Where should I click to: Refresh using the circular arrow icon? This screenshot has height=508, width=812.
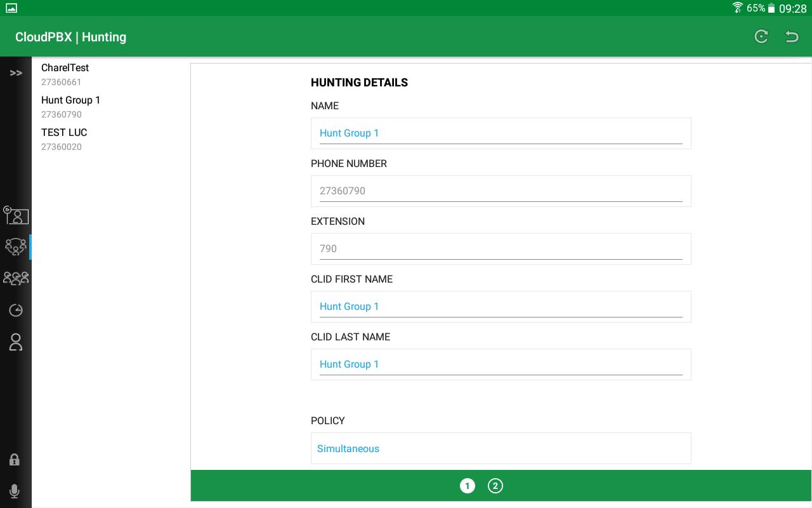[x=761, y=36]
